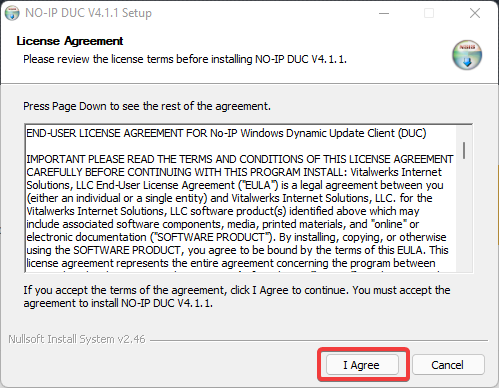
Task: Click the Nullsoft Install System v2.46 label
Action: pos(77,339)
